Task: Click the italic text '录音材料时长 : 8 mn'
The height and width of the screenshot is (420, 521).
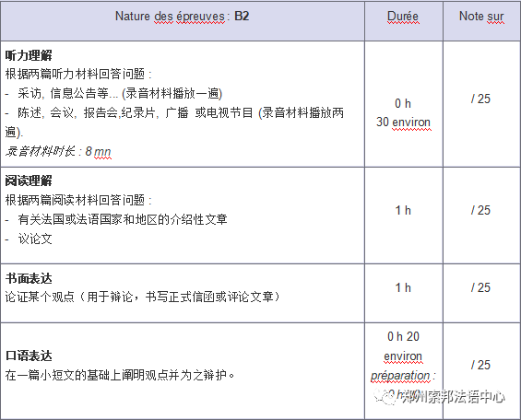Action: point(58,151)
